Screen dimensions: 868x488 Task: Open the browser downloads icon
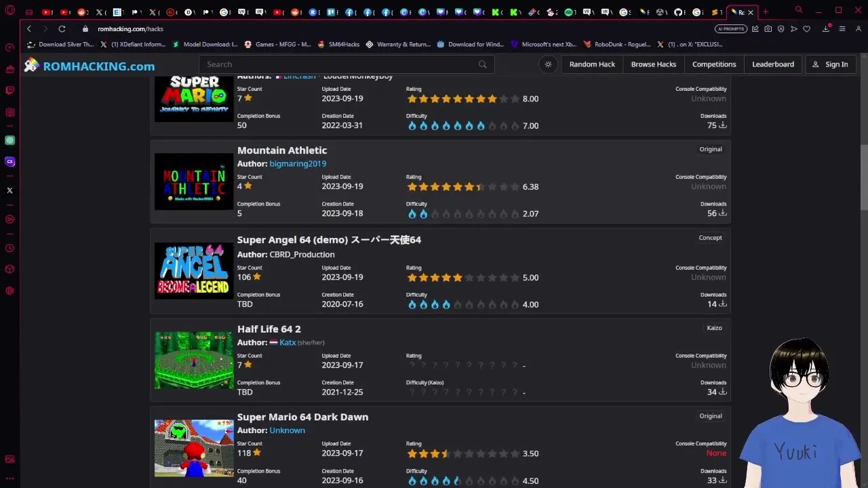pos(826,28)
